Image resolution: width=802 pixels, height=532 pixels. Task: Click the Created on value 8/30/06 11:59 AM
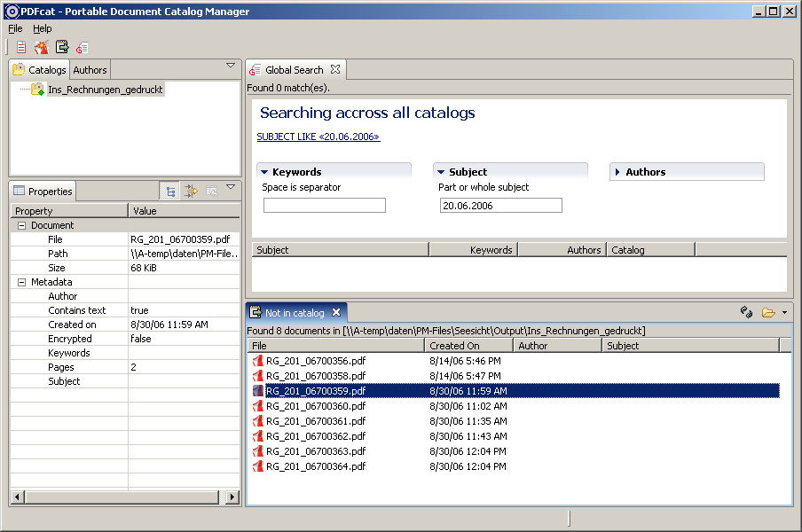pos(169,325)
